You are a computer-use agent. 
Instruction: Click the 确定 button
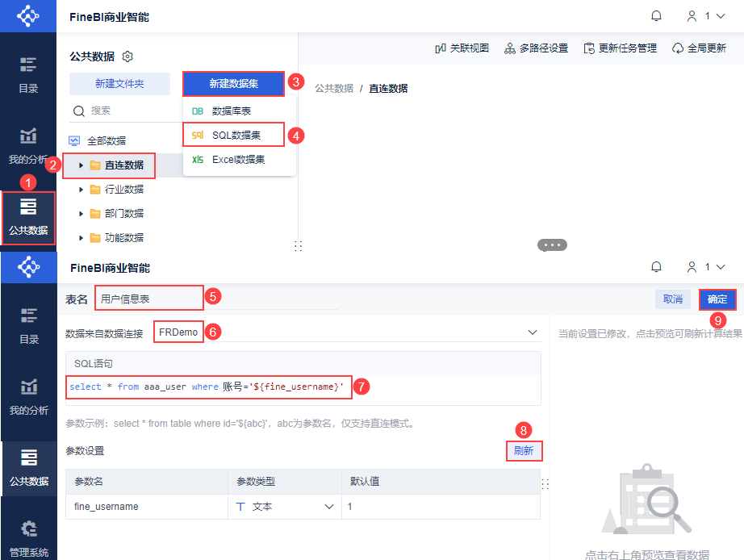click(x=717, y=299)
